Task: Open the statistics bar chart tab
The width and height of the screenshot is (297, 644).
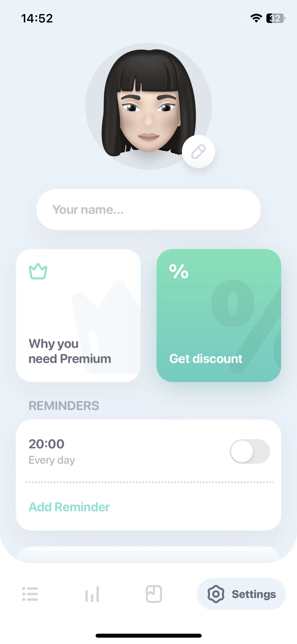Action: (x=92, y=594)
